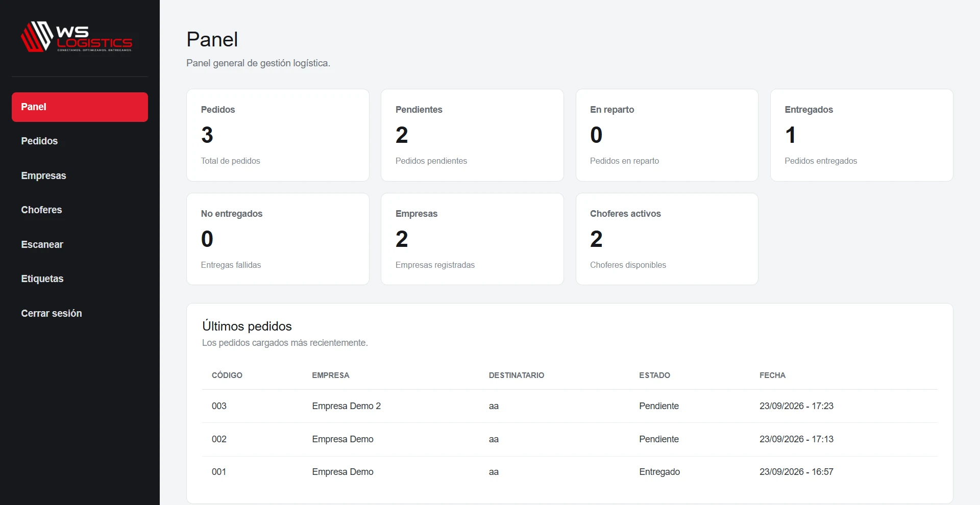The width and height of the screenshot is (980, 505).
Task: Click date 23/09/2026 - 16:57
Action: click(796, 472)
